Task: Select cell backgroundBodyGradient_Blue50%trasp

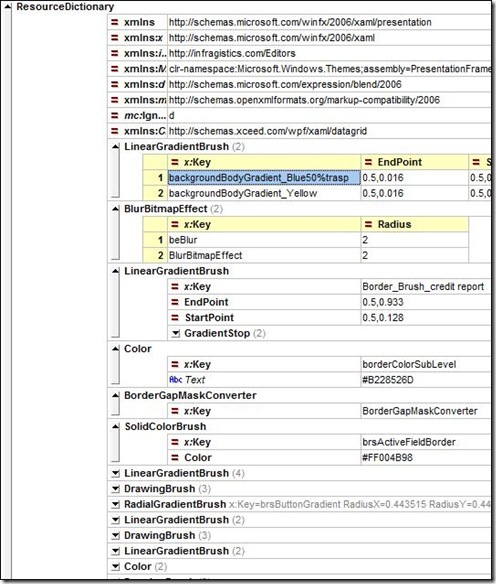Action: 264,178
